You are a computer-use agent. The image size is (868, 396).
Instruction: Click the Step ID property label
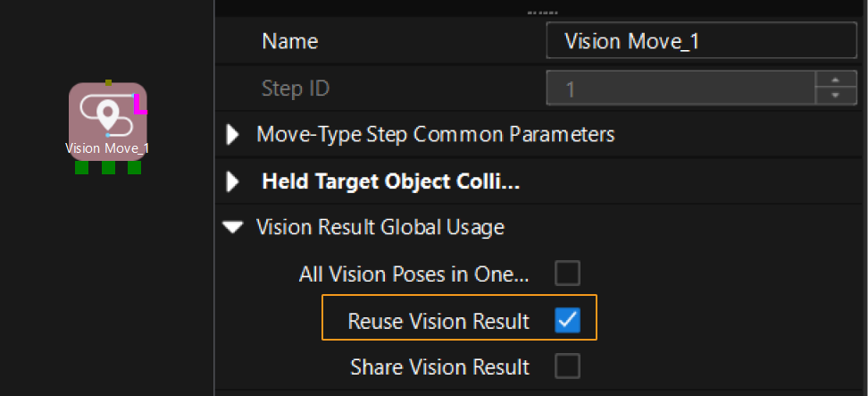pyautogui.click(x=296, y=88)
